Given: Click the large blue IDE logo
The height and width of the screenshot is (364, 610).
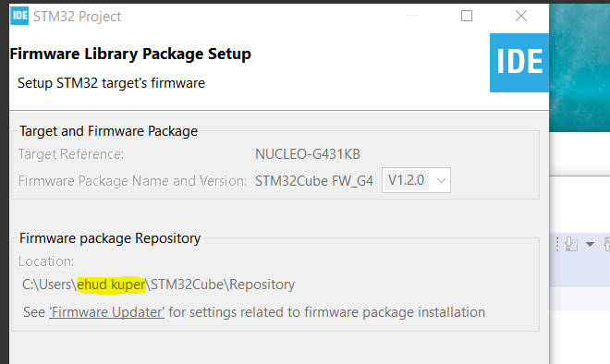Looking at the screenshot, I should (519, 63).
